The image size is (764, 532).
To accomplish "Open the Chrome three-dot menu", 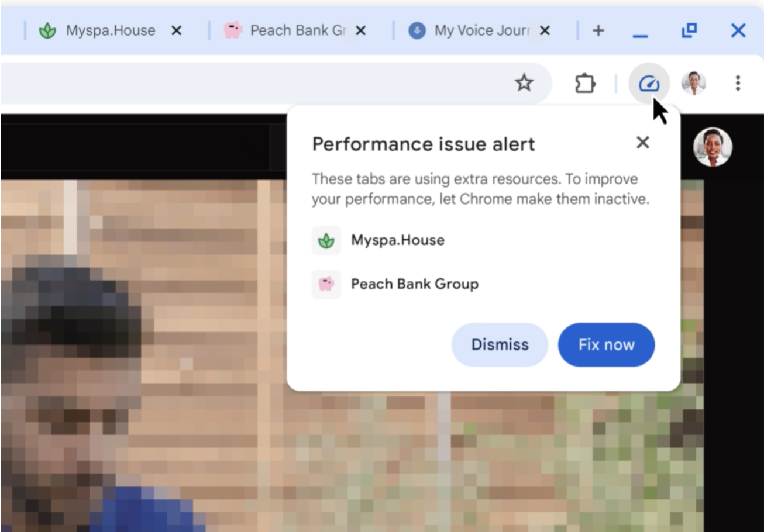I will pyautogui.click(x=738, y=84).
